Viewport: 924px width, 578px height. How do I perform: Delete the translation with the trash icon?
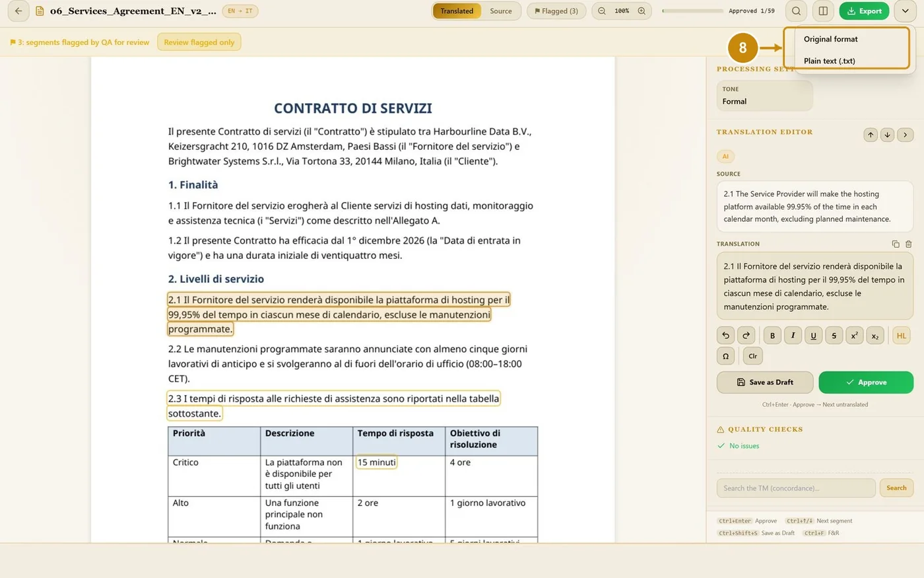point(908,244)
